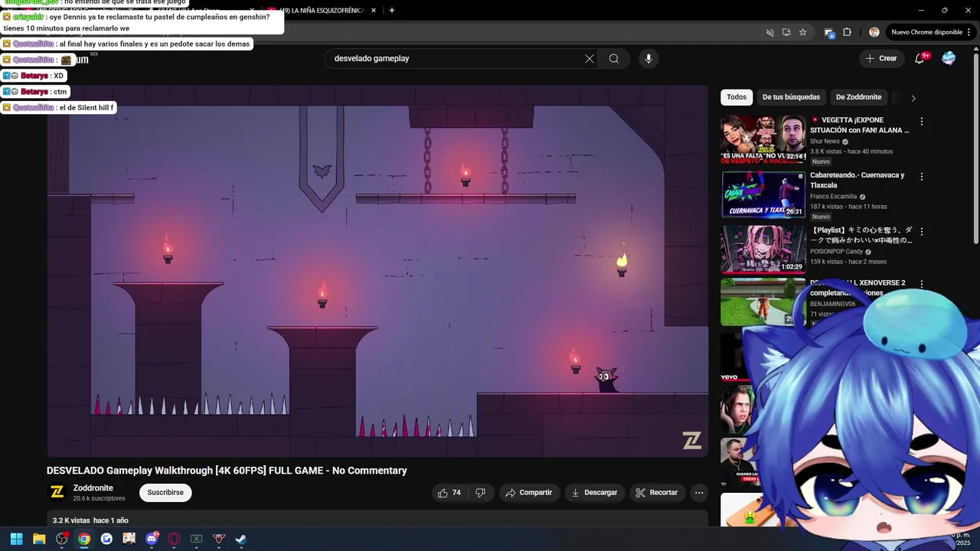Open the Xbox Game Bar taskbar icon

coord(196,539)
